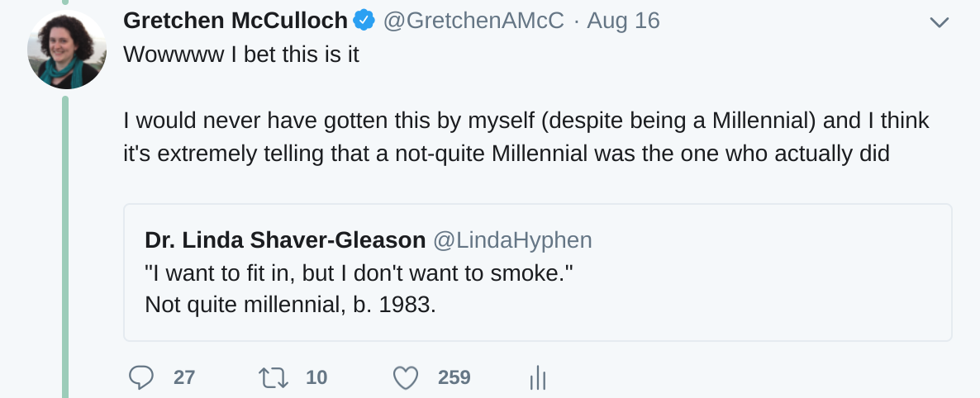Viewport: 980px width, 398px height.
Task: Click the green thread connector line
Action: (x=65, y=248)
